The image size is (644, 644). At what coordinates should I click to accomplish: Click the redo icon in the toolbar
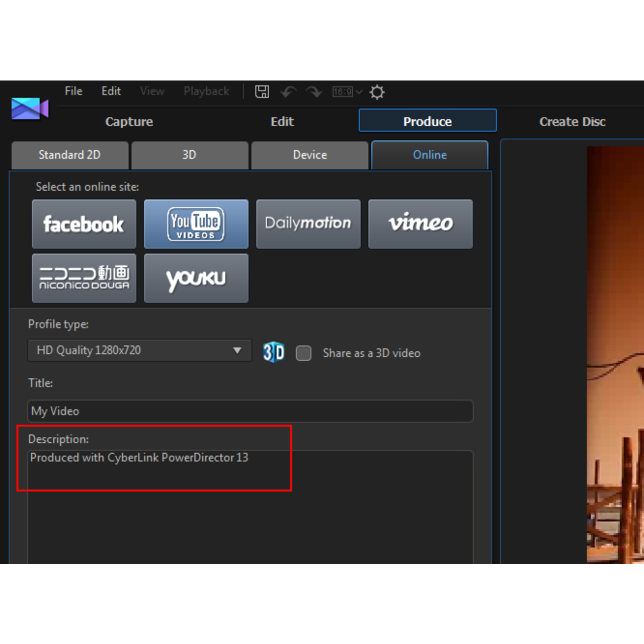pos(313,92)
